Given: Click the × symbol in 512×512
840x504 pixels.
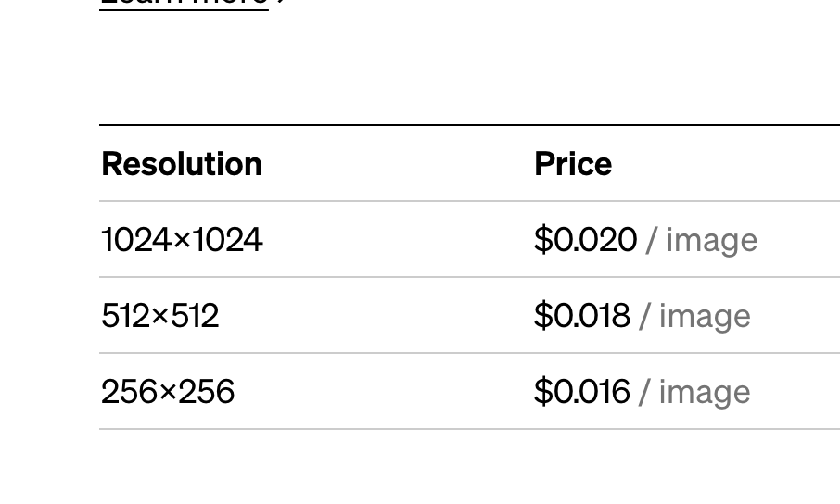Looking at the screenshot, I should (160, 317).
